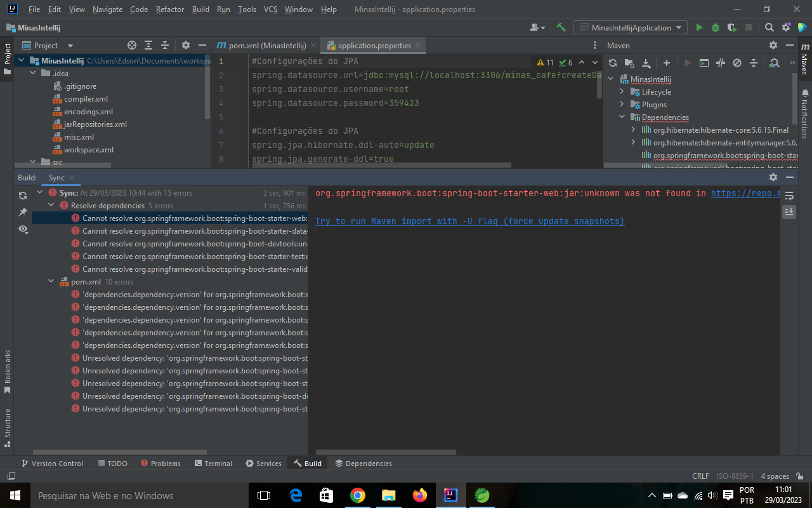Screen dimensions: 812x508
Task: Expand hibernate-core dependency in Maven panel
Action: [633, 130]
